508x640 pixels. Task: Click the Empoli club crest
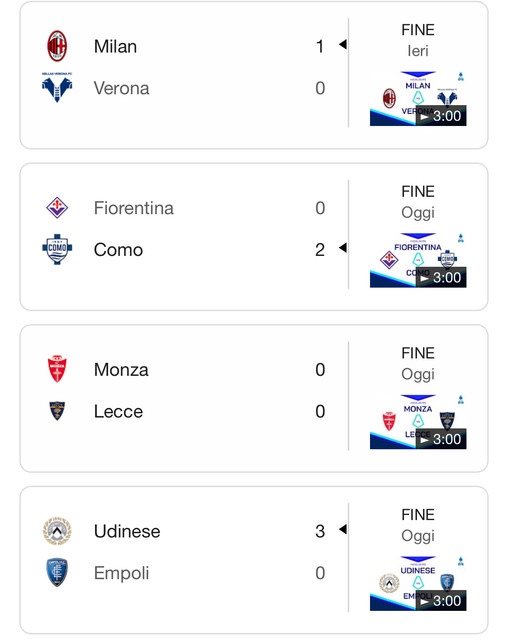click(x=57, y=572)
